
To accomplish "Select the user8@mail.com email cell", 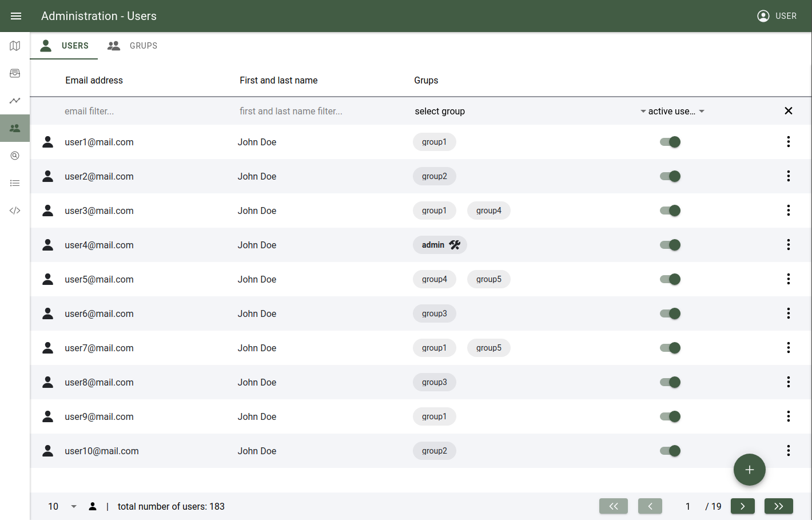I will (x=99, y=382).
